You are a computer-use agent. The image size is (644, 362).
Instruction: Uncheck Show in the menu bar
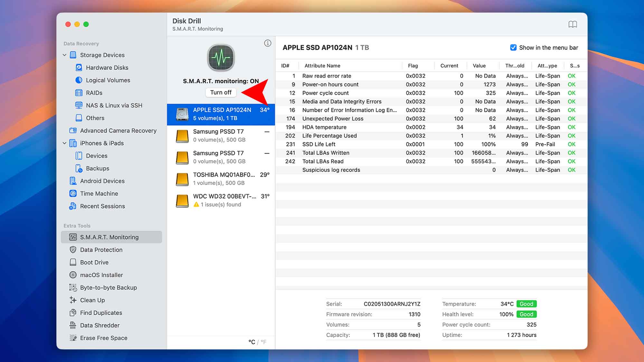click(x=513, y=47)
